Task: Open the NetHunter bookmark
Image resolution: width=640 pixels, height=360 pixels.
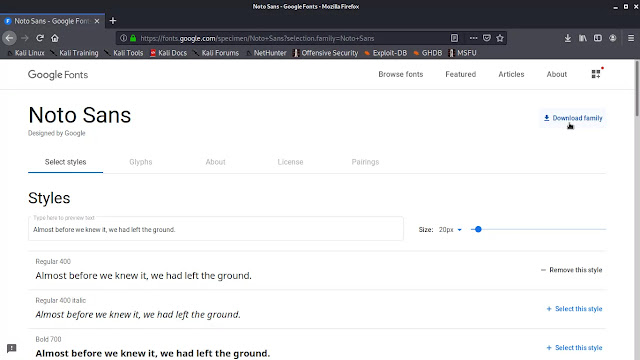Action: (266, 53)
